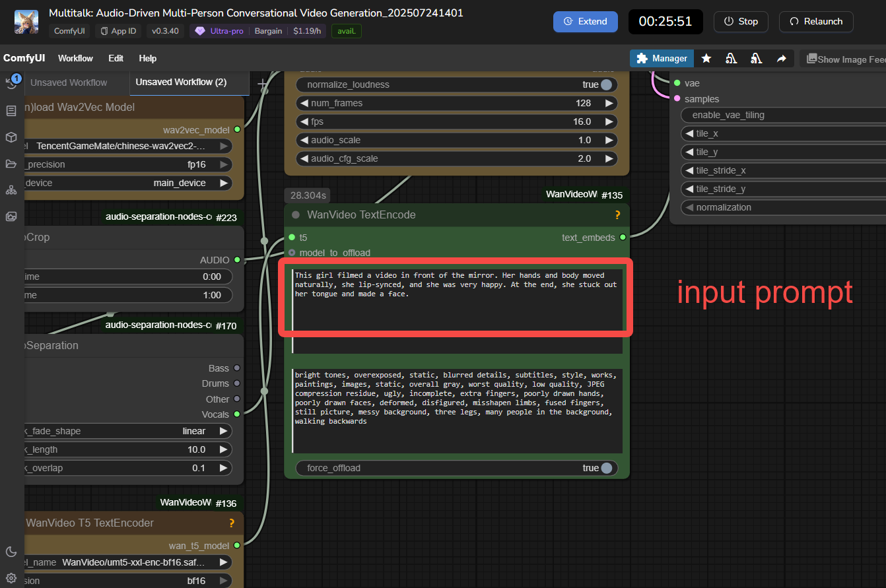
Task: Click the normalization left arrow selector
Action: [x=689, y=207]
